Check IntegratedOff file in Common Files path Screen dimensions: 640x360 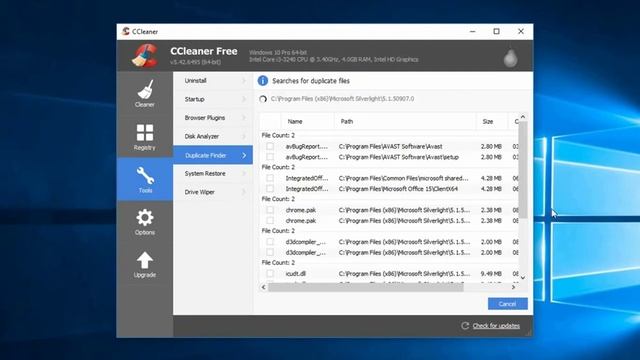[x=270, y=178]
